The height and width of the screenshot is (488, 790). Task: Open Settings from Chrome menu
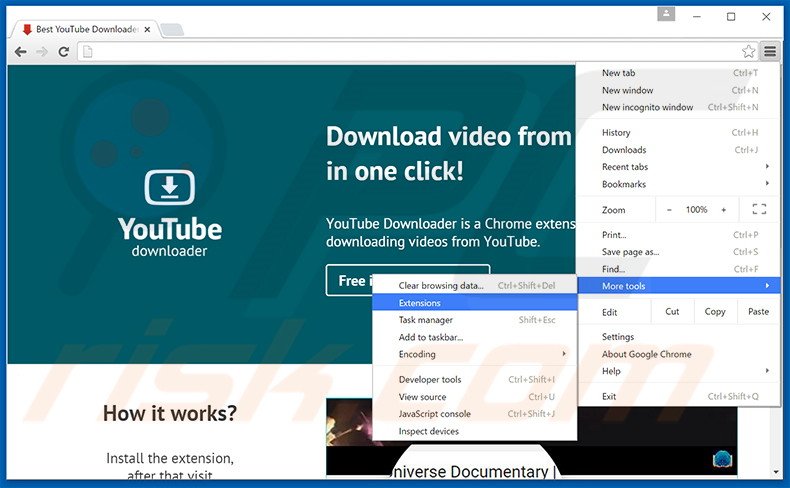[x=679, y=337]
